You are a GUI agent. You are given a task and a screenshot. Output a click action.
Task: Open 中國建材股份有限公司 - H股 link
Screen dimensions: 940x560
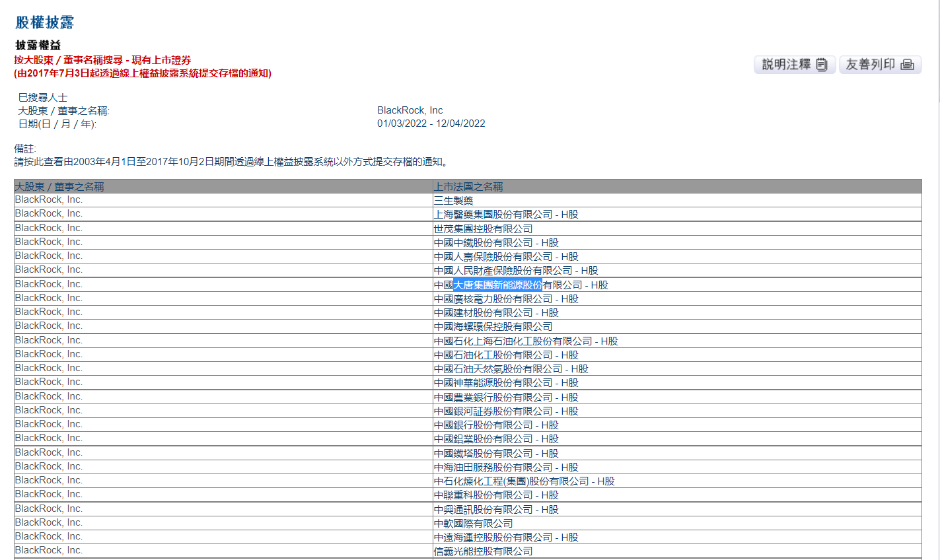coord(496,313)
